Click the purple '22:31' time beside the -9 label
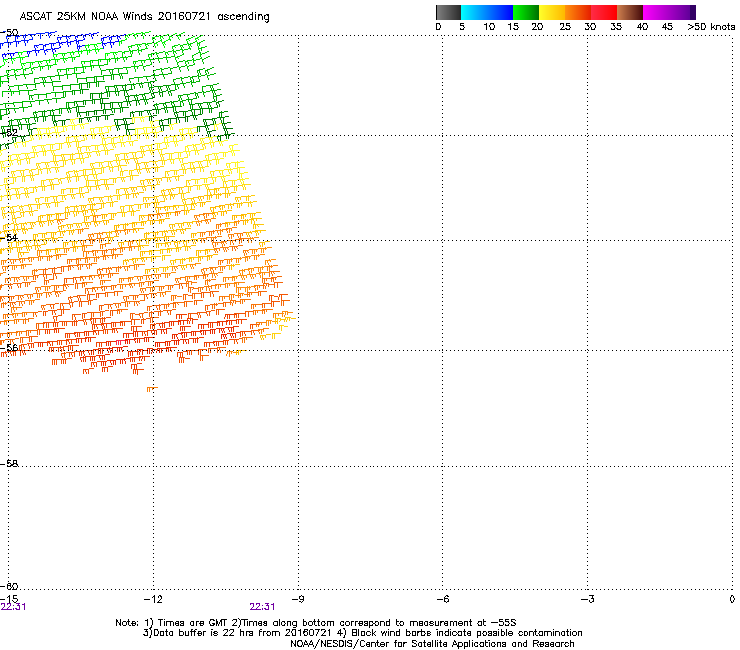This screenshot has width=740, height=650. coord(262,607)
